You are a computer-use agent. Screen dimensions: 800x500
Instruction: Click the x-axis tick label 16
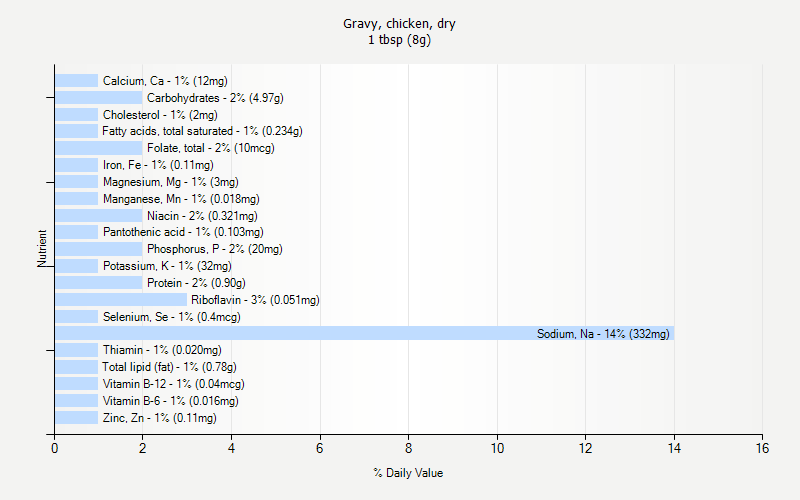click(762, 448)
